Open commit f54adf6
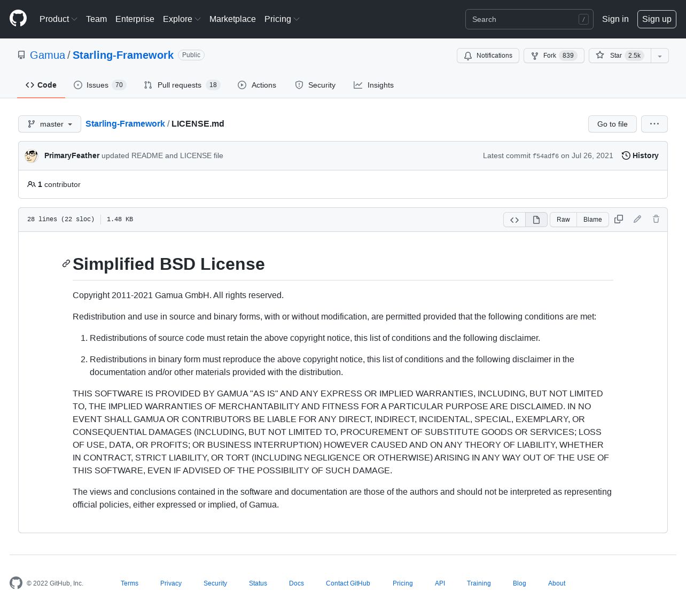The width and height of the screenshot is (686, 616). click(545, 156)
